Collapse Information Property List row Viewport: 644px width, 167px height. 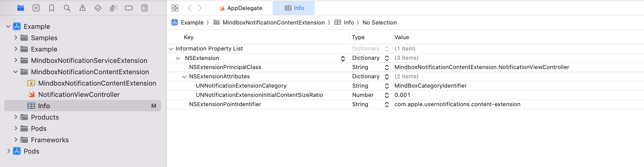[171, 49]
